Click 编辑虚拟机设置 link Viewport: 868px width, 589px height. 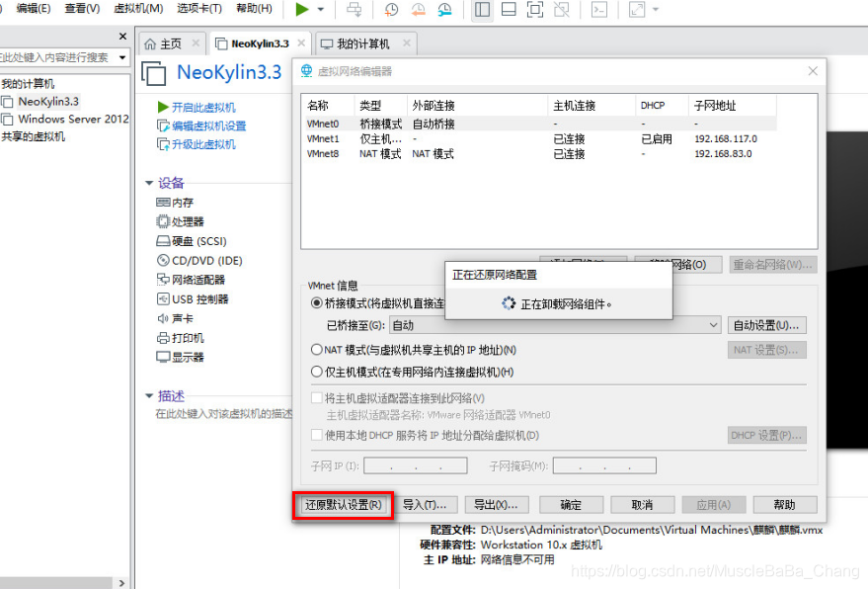point(208,126)
